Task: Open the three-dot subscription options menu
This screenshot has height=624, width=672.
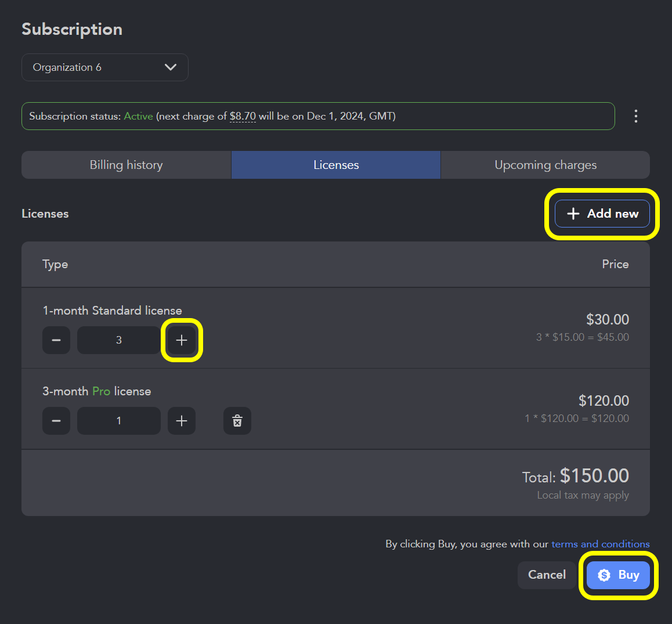Action: coord(636,116)
